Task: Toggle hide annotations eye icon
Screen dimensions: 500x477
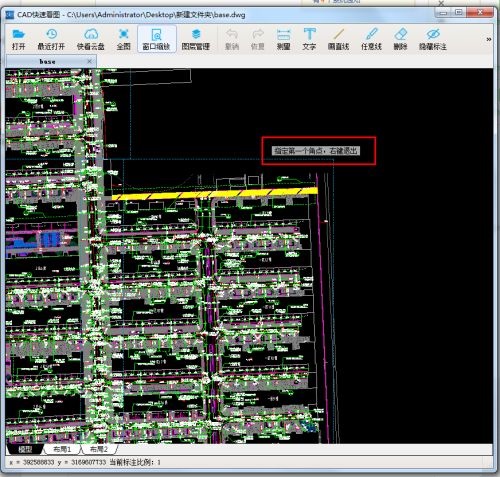Action: click(x=433, y=39)
